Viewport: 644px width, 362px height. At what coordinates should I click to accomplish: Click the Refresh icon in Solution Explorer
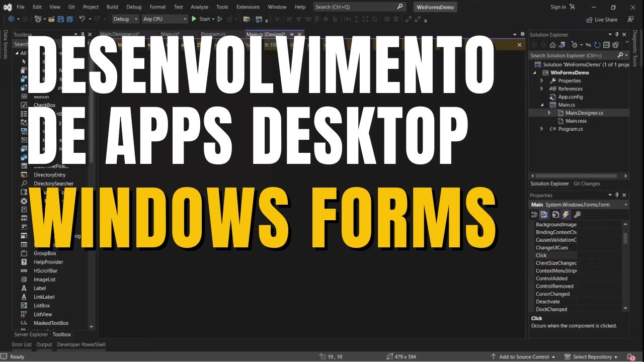597,45
